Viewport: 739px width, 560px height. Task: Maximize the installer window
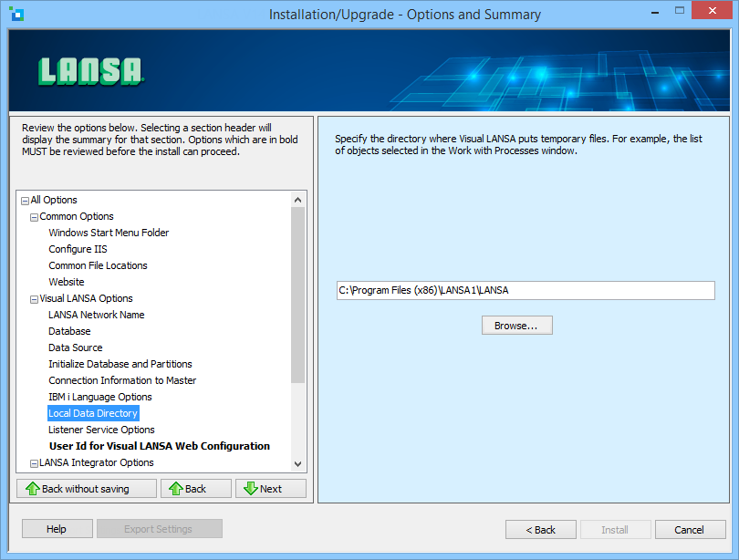679,11
